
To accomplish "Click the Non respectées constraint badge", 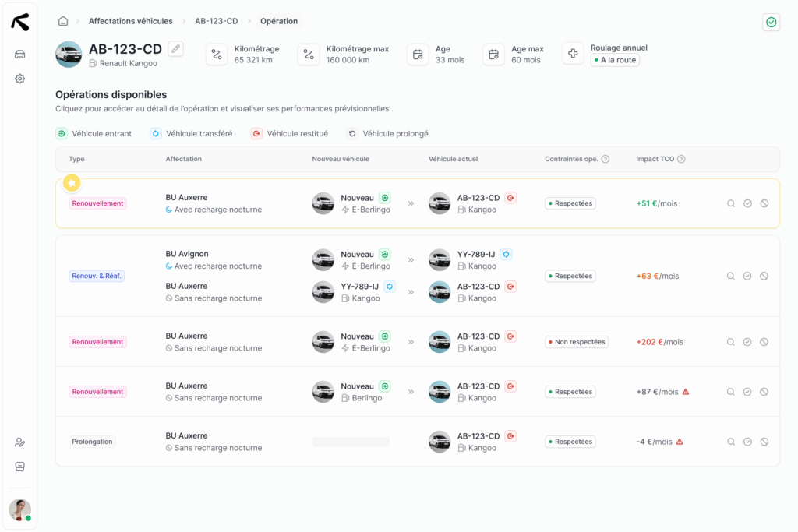I will [576, 342].
